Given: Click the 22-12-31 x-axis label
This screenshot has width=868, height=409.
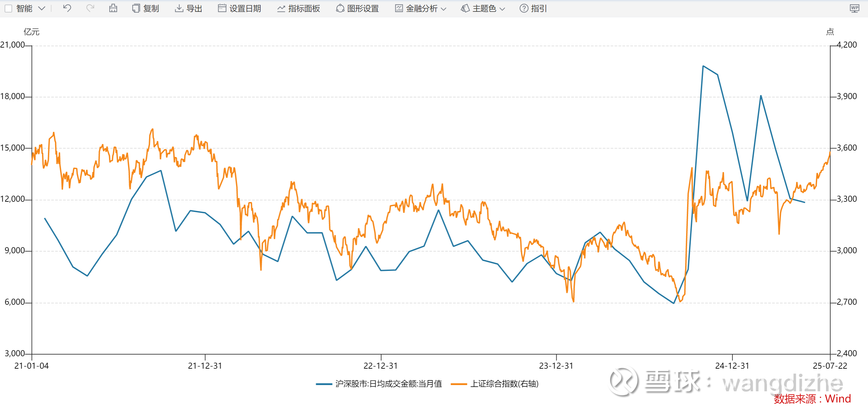Looking at the screenshot, I should click(381, 366).
